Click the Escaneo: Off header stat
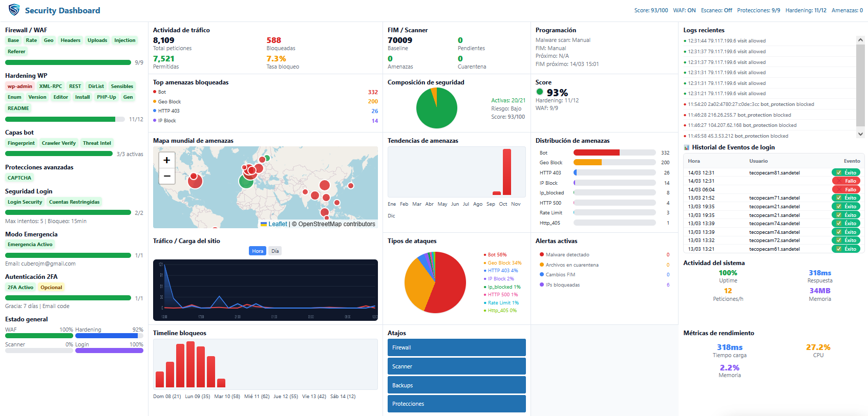The width and height of the screenshot is (868, 416). pyautogui.click(x=716, y=10)
